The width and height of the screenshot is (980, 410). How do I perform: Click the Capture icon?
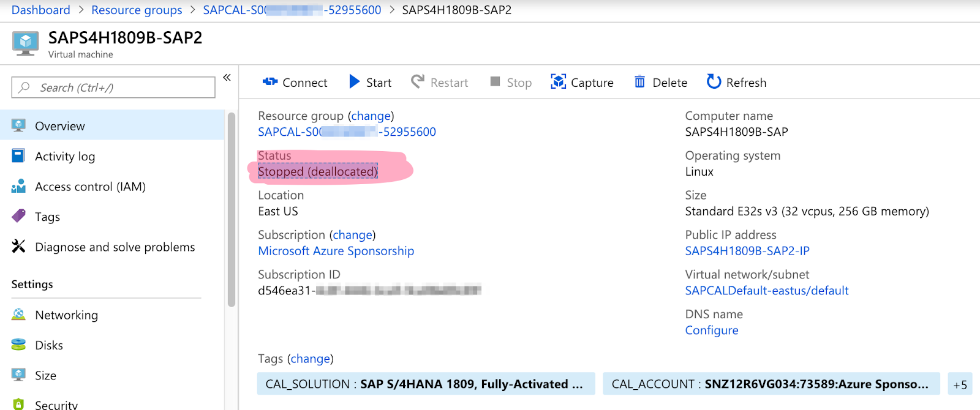coord(558,81)
